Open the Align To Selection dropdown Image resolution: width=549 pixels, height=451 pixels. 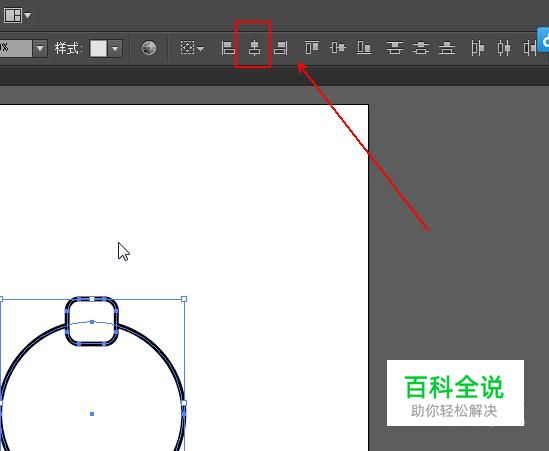[x=192, y=48]
